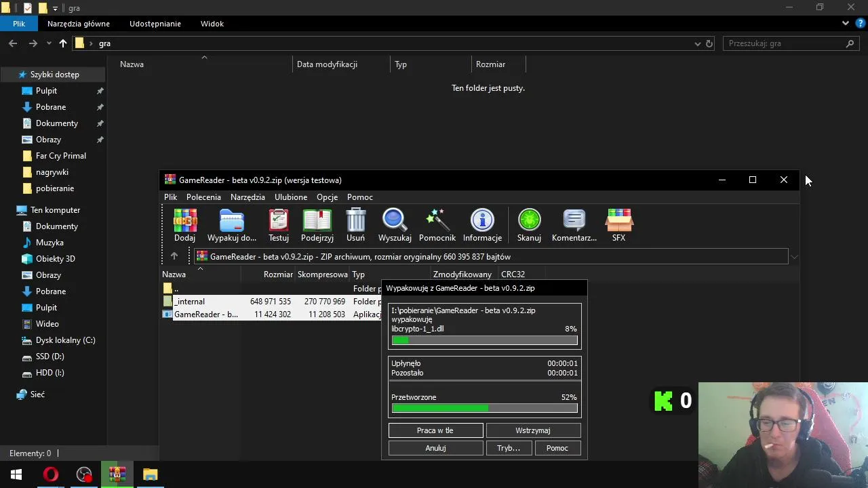Screen dimensions: 868x488
Task: Switch to the Narzędzia główne ribbon tab
Action: point(79,23)
